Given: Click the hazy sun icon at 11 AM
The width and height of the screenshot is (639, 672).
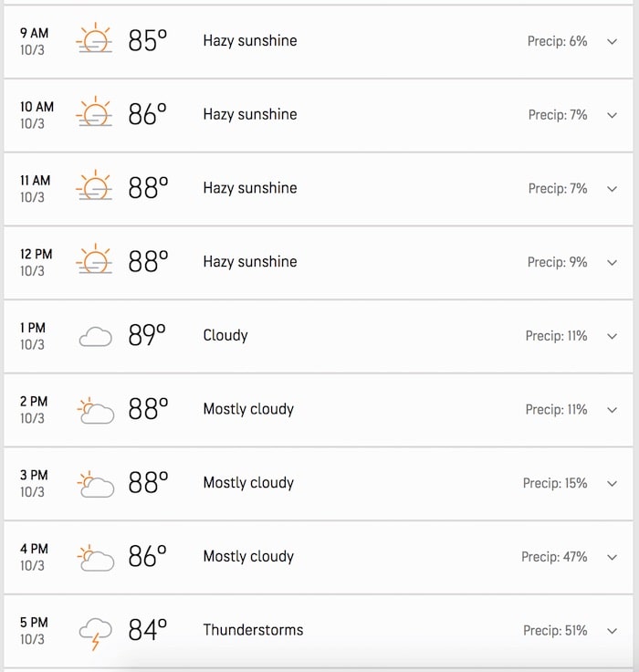Looking at the screenshot, I should pos(94,188).
